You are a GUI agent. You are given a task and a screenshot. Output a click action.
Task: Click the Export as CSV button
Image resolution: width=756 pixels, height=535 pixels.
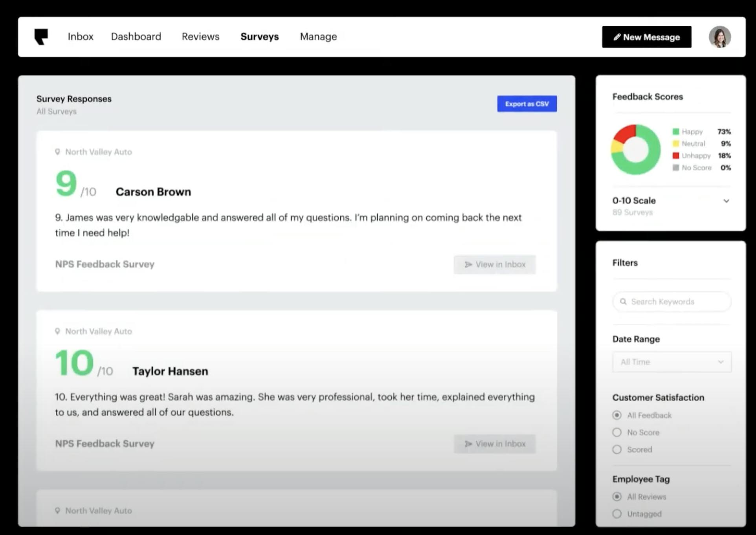[527, 104]
